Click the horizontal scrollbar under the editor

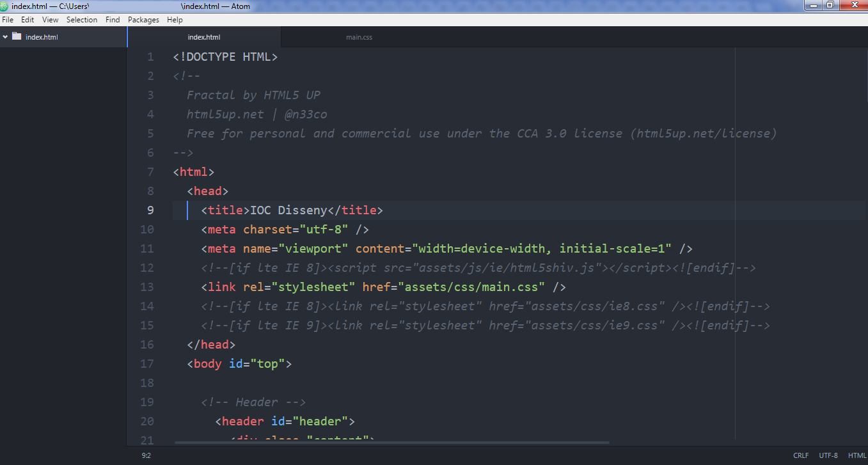point(391,442)
